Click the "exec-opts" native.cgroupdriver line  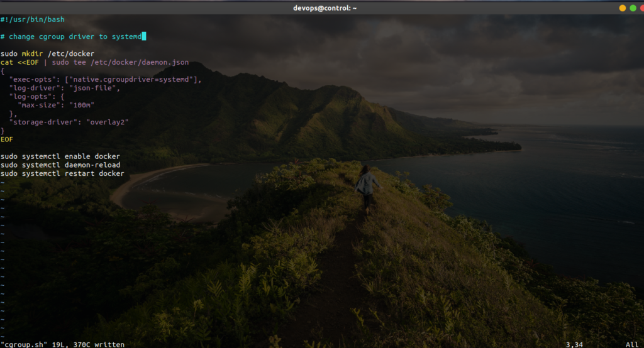pos(105,80)
